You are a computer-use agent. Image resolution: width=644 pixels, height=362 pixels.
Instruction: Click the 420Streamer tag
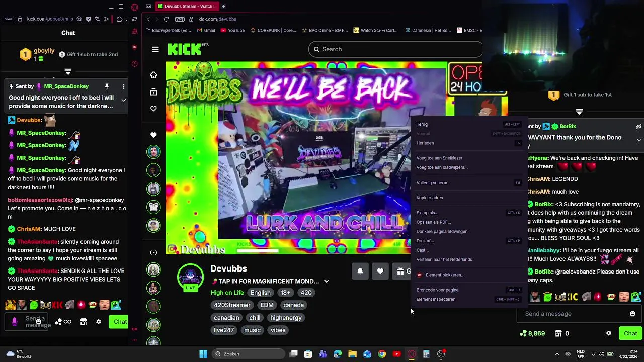232,305
